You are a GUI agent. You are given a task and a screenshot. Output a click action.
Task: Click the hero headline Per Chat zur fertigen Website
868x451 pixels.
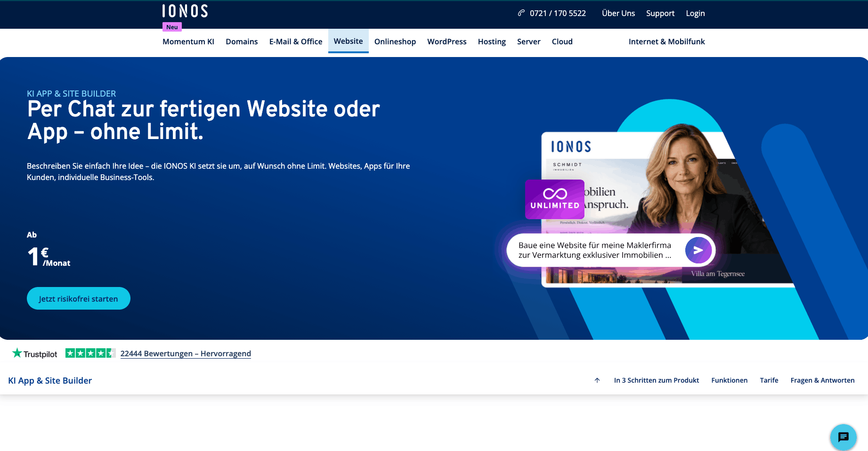tap(203, 120)
